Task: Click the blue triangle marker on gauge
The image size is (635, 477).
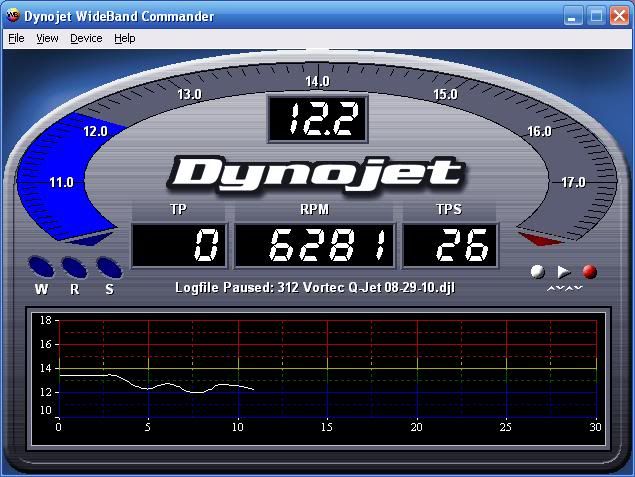Action: point(90,239)
